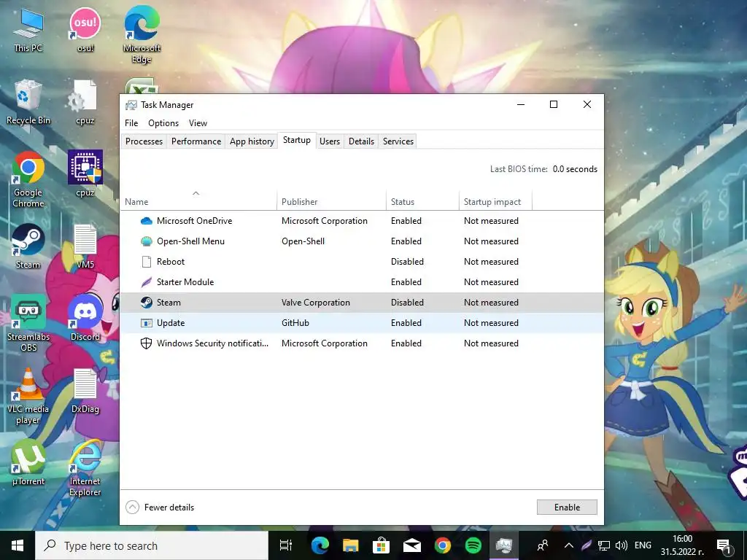Select the Google Chrome desktop shortcut
747x560 pixels.
tap(28, 179)
